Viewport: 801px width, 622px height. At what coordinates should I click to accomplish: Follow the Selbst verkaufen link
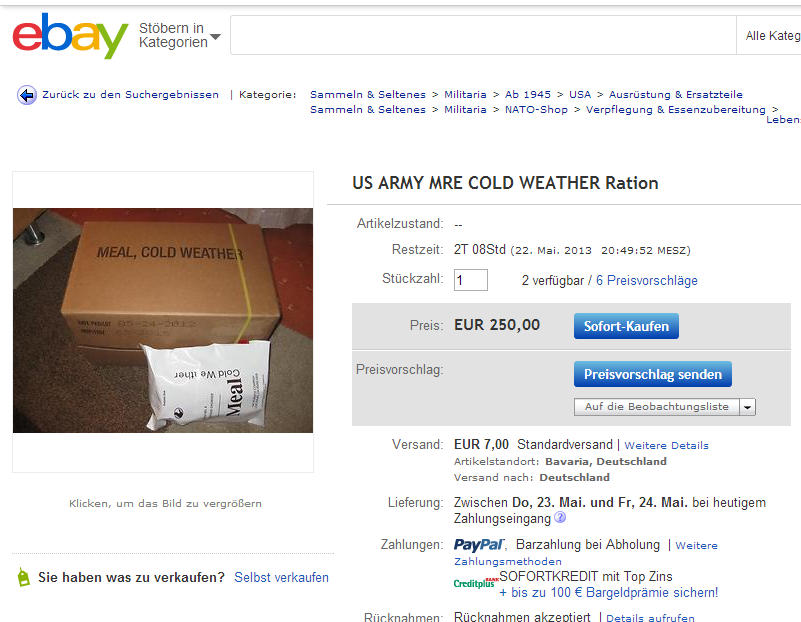pyautogui.click(x=281, y=578)
